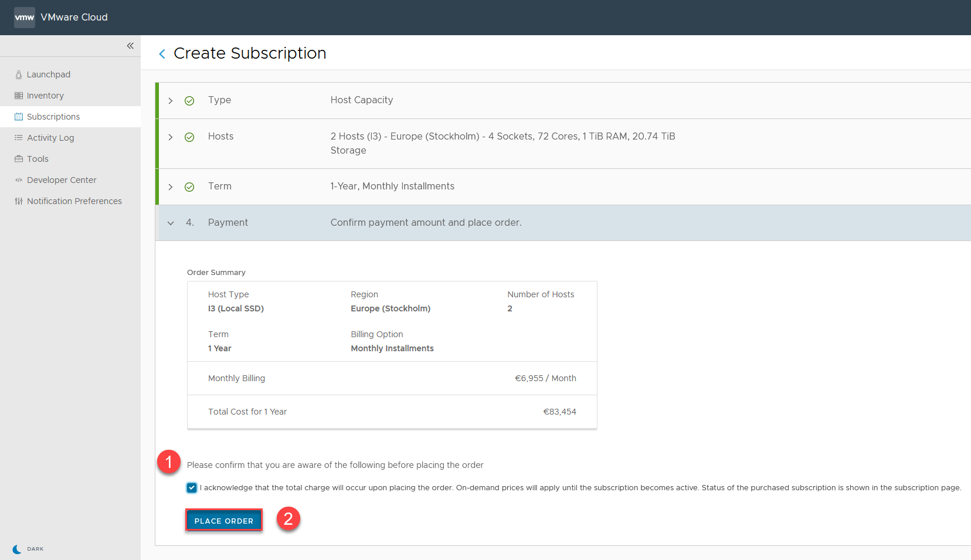
Task: Click the green check on Hosts step
Action: (189, 137)
